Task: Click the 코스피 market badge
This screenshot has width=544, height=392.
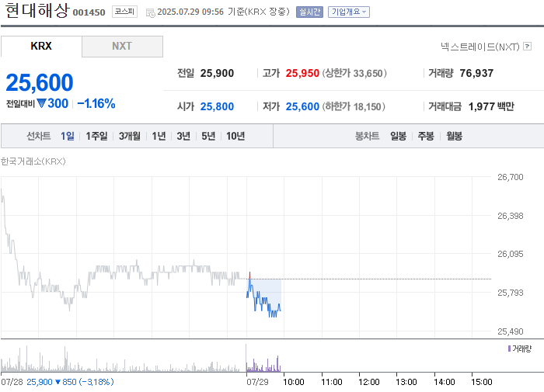Action: click(124, 12)
